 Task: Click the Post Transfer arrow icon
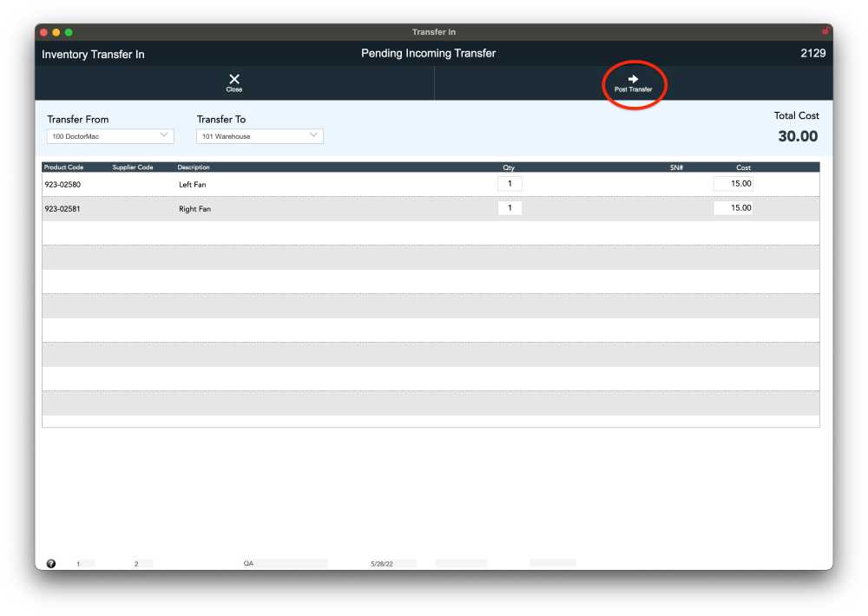(x=633, y=79)
